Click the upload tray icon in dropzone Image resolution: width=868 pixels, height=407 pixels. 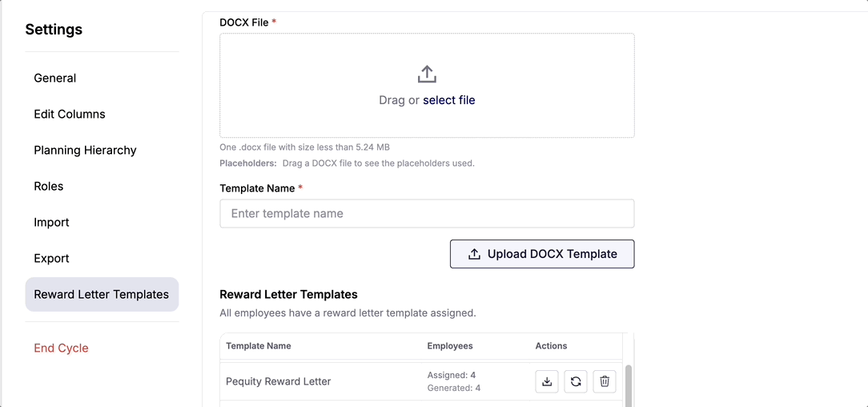pos(427,75)
